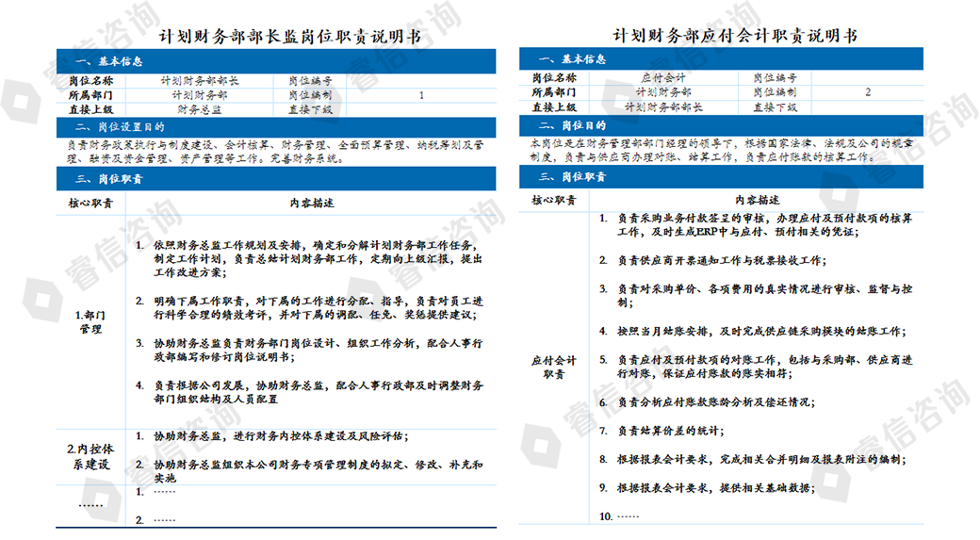The image size is (980, 540).
Task: Click the paragraph beginning "负责财务政策执行与制度建设"
Action: [x=275, y=152]
